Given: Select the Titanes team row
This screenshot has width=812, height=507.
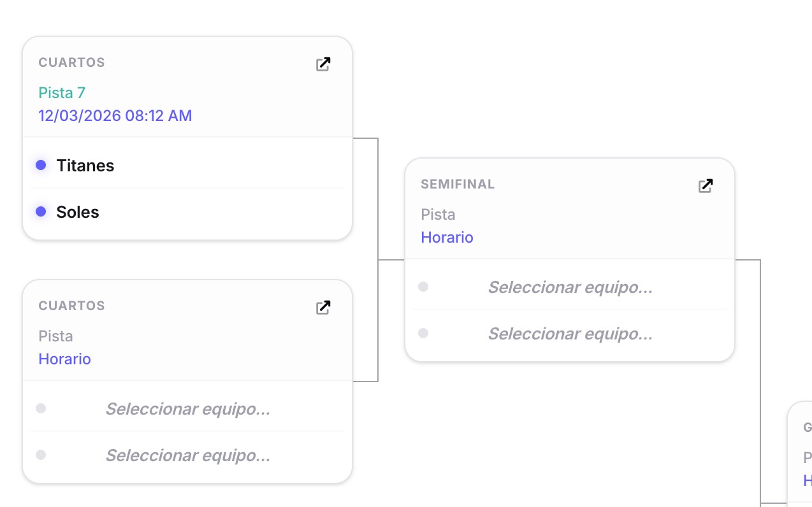Looking at the screenshot, I should pos(85,165).
